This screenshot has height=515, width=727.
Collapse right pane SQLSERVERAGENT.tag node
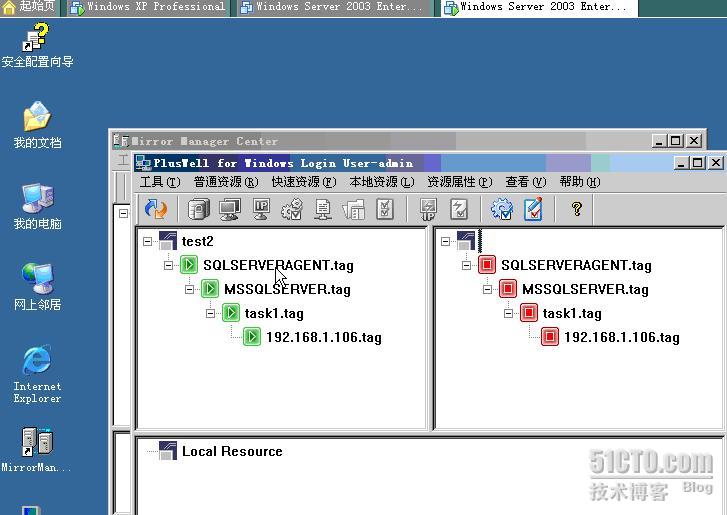tap(466, 265)
